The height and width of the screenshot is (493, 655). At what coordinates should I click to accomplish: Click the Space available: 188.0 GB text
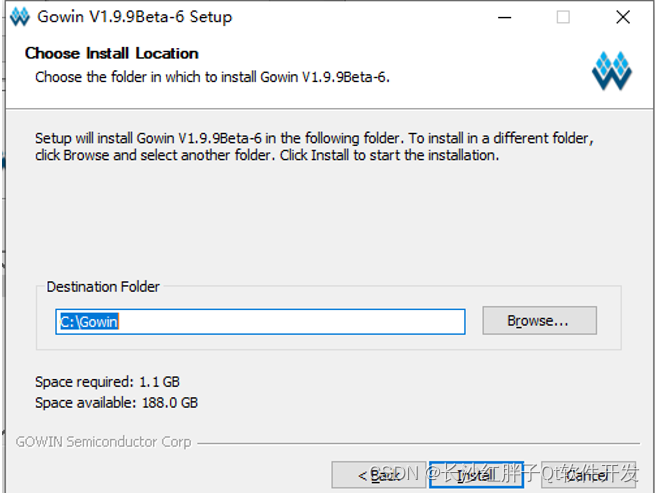click(117, 402)
